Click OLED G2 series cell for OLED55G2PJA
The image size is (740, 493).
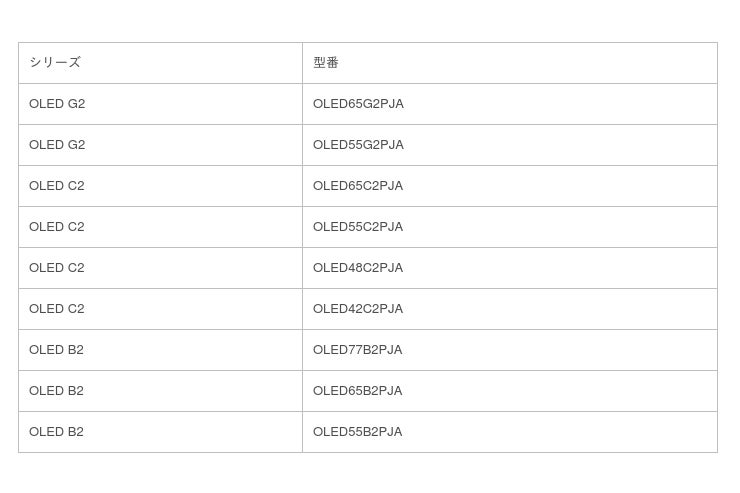click(57, 145)
